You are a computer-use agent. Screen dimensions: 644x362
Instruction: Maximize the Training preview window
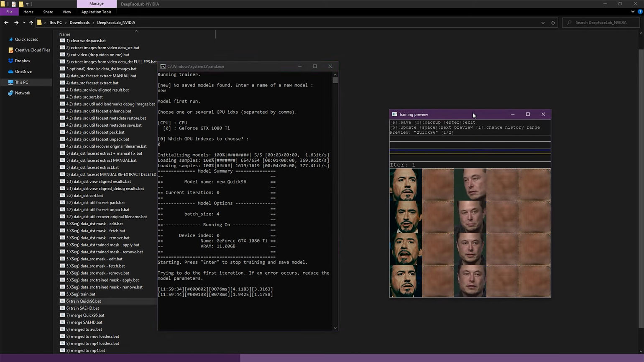point(528,114)
